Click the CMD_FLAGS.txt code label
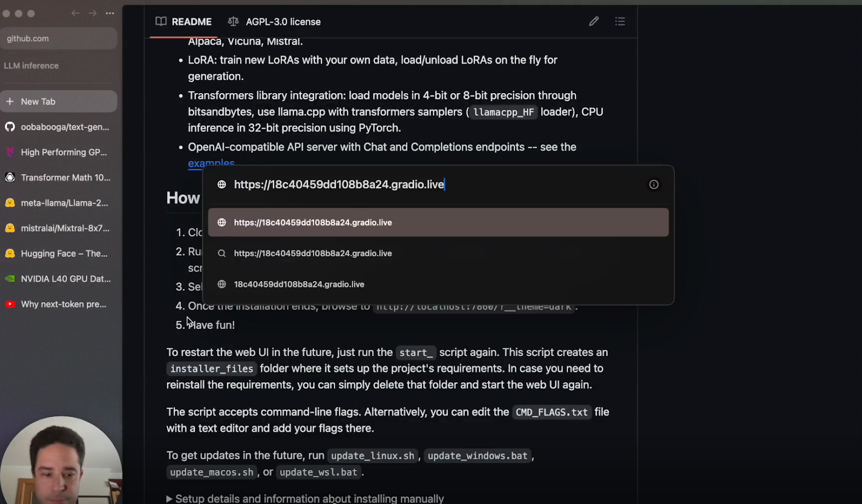The image size is (862, 504). pos(552,412)
